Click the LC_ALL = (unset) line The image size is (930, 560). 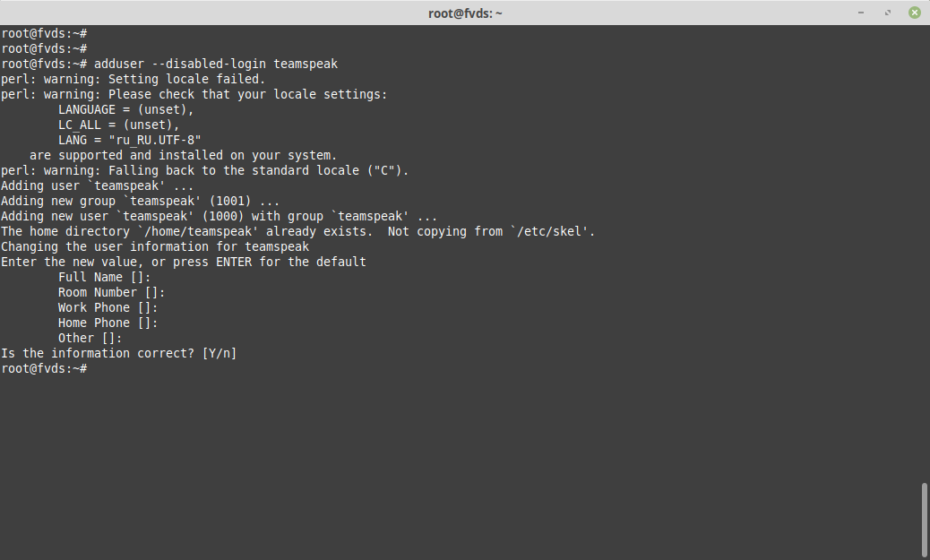[x=118, y=125]
